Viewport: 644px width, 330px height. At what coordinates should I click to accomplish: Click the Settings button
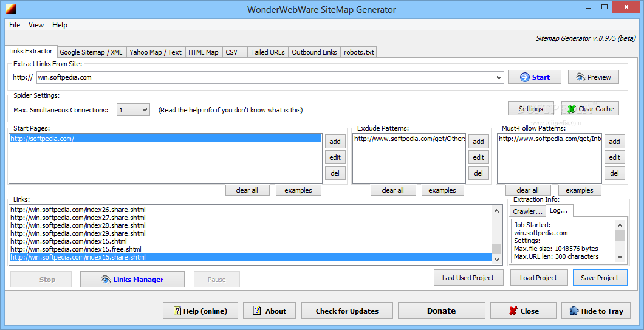tap(530, 109)
